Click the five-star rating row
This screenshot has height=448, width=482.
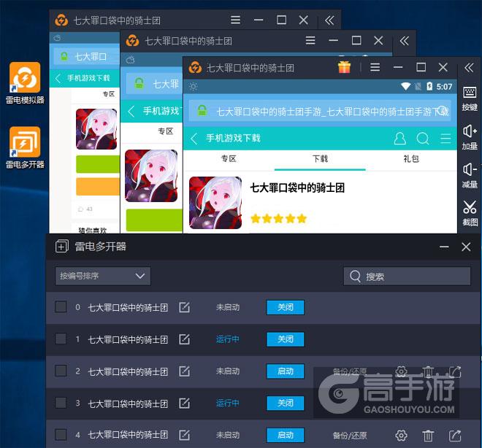pos(279,219)
